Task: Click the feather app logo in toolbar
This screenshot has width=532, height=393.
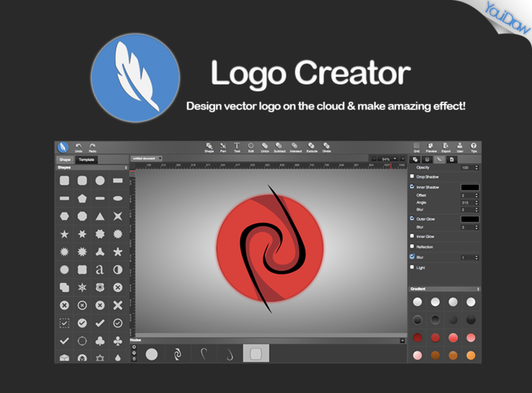Action: (x=63, y=147)
